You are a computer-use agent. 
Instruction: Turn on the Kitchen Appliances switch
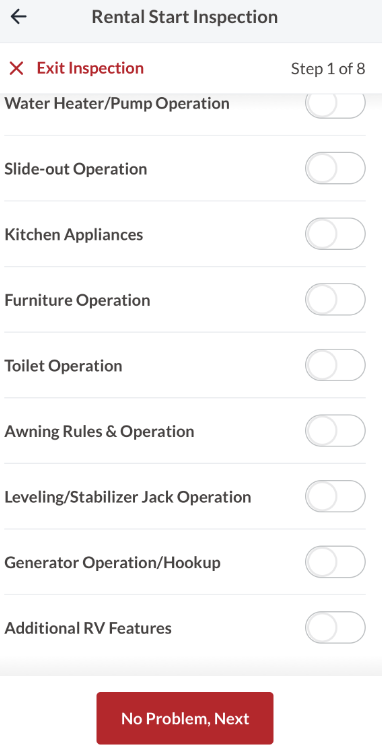click(335, 234)
